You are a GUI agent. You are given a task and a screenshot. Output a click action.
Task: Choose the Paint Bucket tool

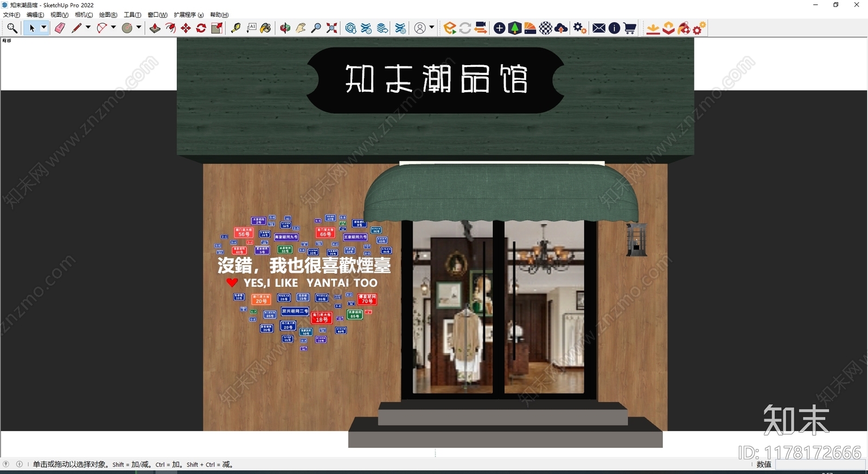265,28
